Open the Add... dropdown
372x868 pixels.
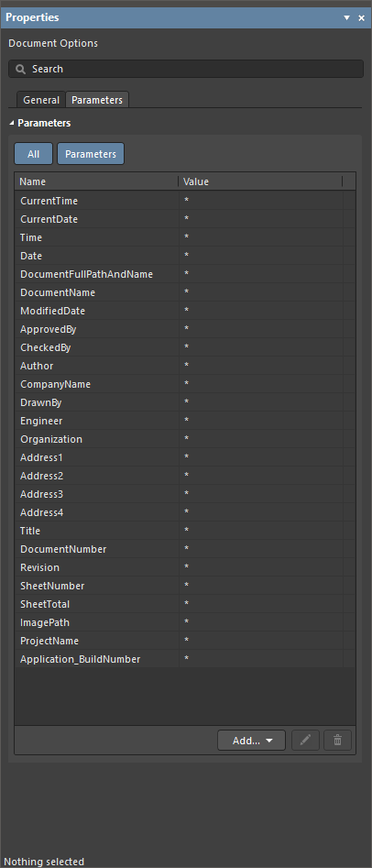tap(252, 740)
